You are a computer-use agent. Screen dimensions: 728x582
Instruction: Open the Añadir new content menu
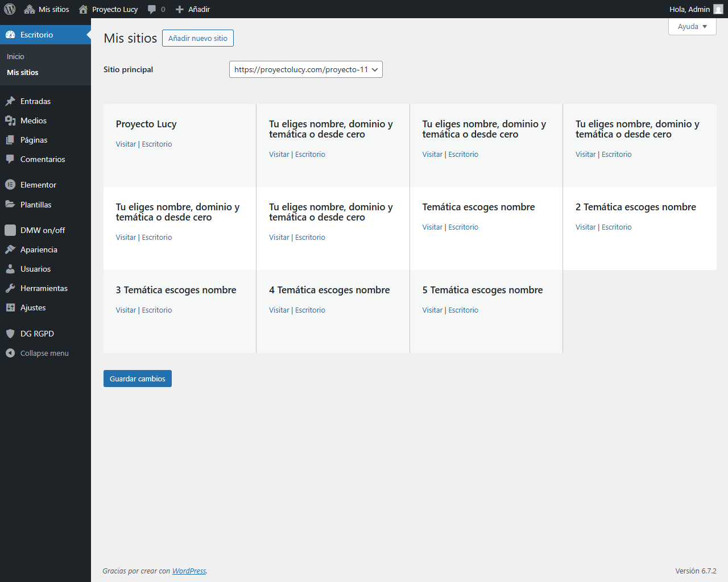click(193, 9)
